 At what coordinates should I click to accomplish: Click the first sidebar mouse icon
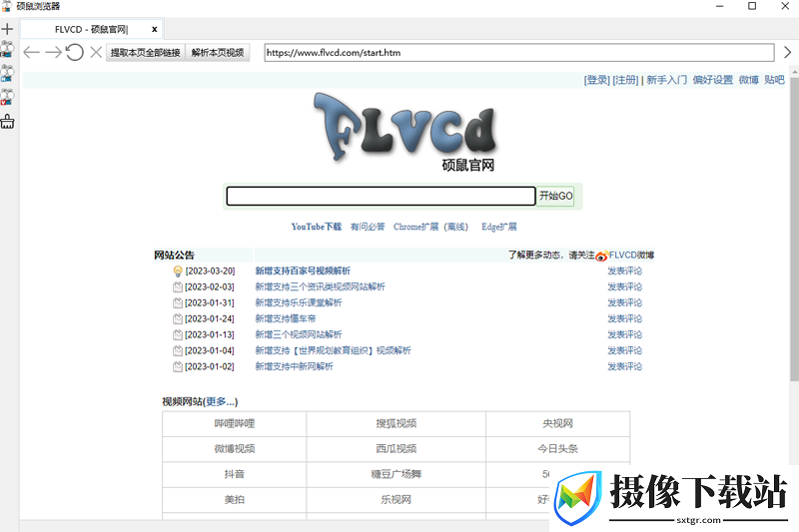[x=7, y=49]
